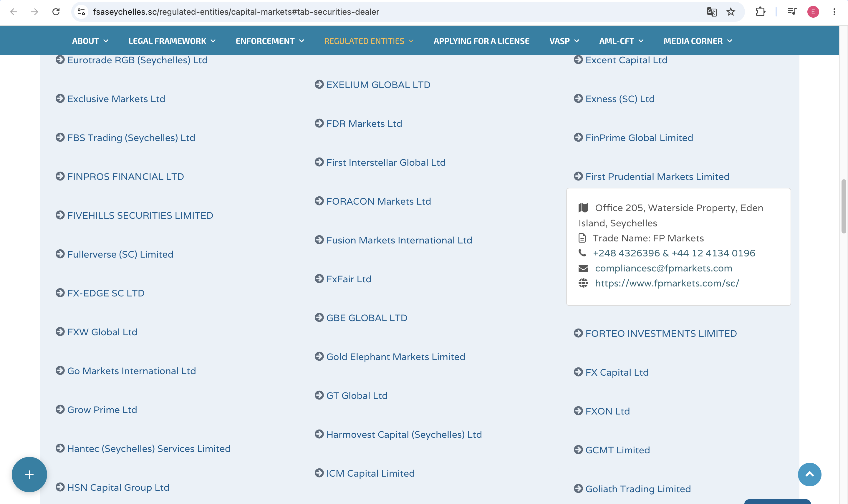
Task: Bookmark this page with the star icon
Action: tap(731, 12)
